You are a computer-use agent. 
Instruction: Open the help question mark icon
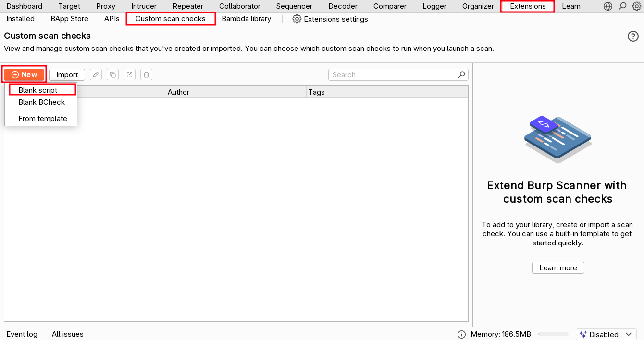tap(633, 36)
